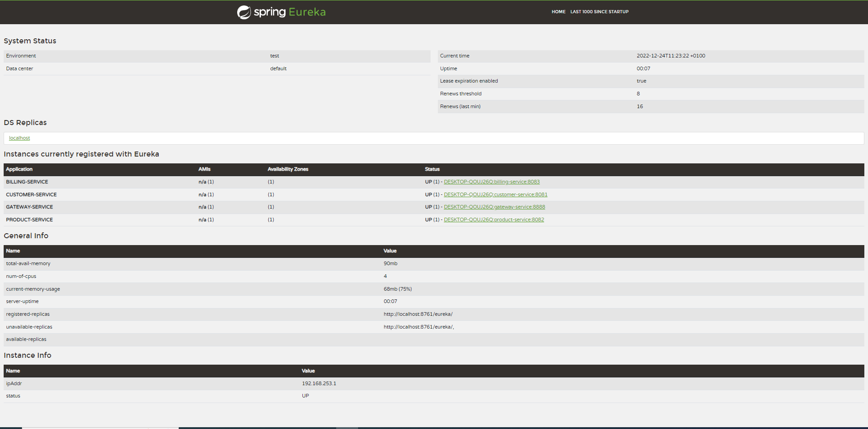Open LAST 1000 SINCE STARTUP view
The height and width of the screenshot is (429, 868).
tap(599, 12)
